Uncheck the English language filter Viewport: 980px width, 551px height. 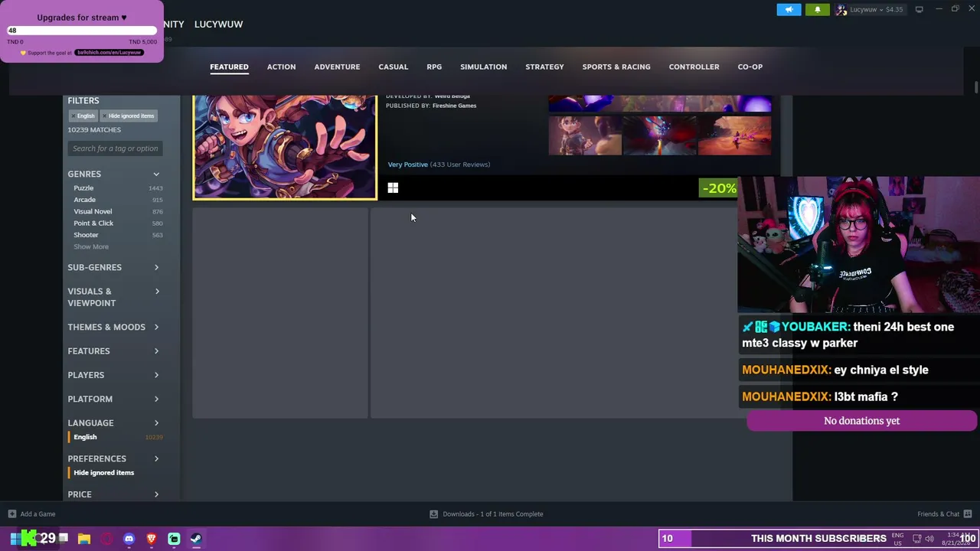pos(85,437)
